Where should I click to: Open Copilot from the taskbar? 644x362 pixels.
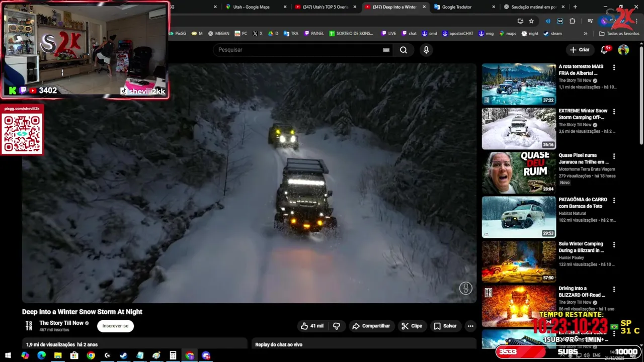(x=25, y=355)
